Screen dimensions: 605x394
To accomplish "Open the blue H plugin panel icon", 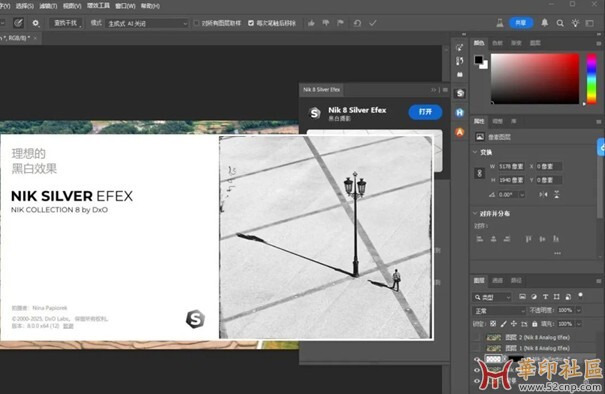I will 460,113.
